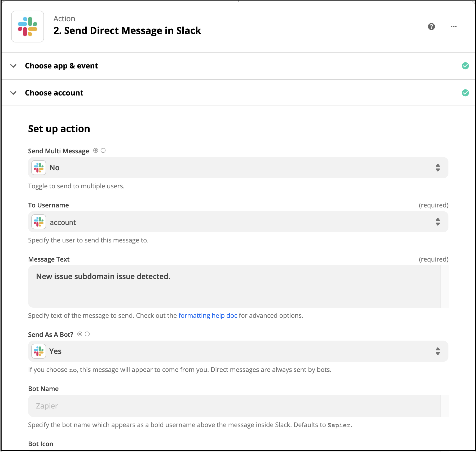
Task: Click 'Toggle to send to multiple users.' hint
Action: pos(76,186)
